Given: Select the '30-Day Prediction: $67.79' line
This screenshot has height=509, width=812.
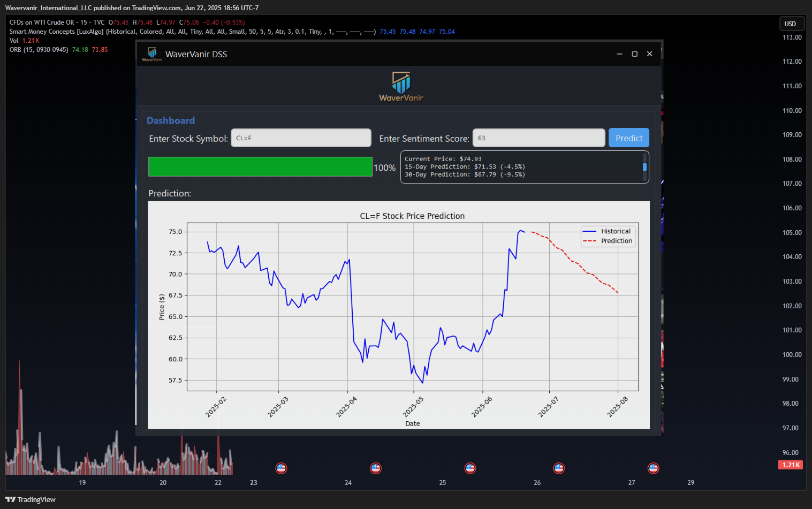Looking at the screenshot, I should click(x=465, y=174).
